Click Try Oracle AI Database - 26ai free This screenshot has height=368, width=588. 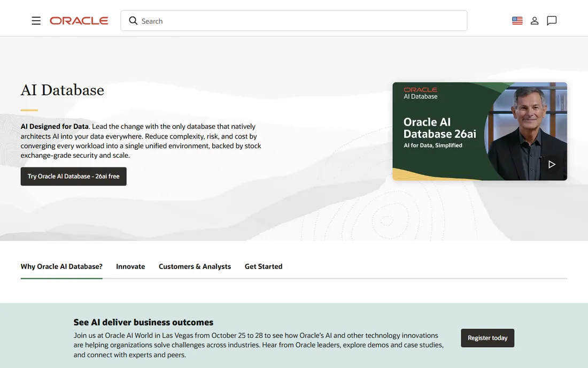click(74, 177)
